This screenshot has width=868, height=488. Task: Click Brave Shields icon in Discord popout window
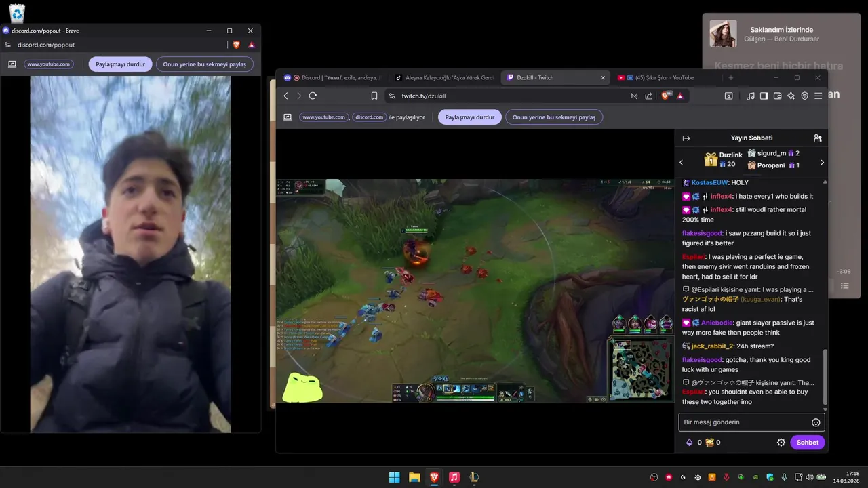click(x=236, y=45)
